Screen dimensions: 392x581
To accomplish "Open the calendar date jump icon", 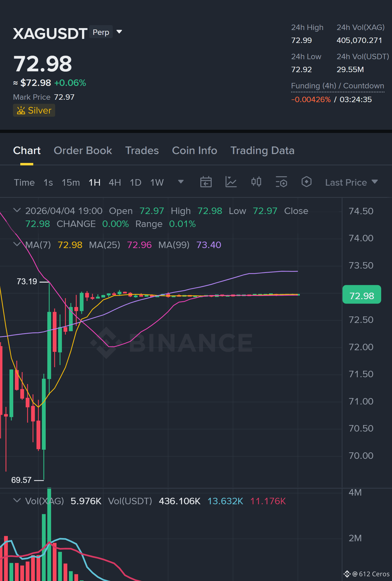I will (206, 182).
